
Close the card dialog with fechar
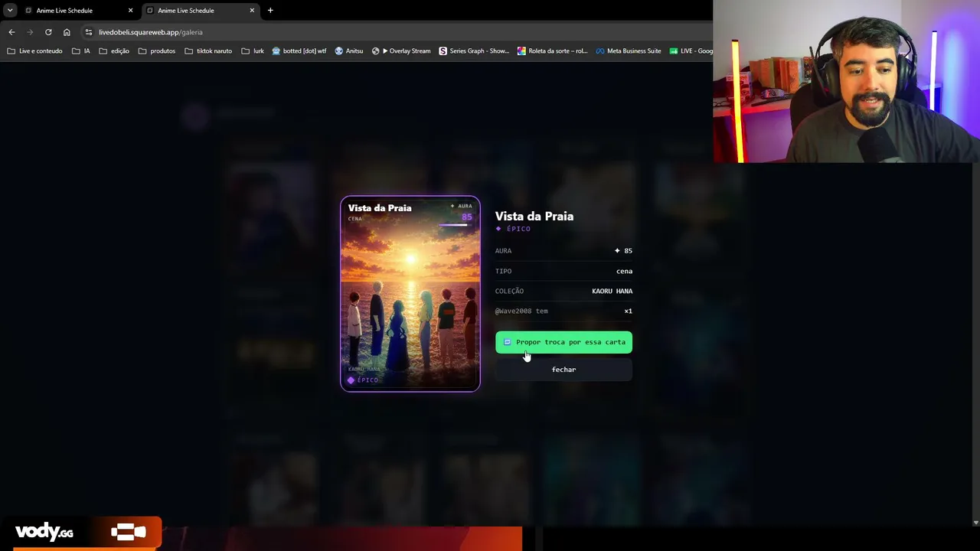click(x=563, y=370)
